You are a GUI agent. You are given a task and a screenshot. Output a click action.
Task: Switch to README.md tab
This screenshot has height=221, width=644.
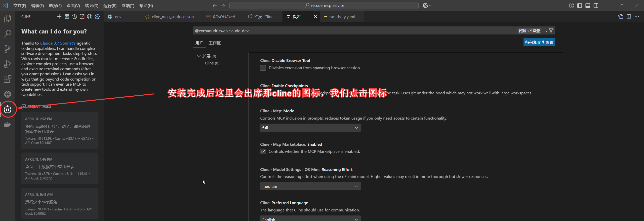point(223,17)
